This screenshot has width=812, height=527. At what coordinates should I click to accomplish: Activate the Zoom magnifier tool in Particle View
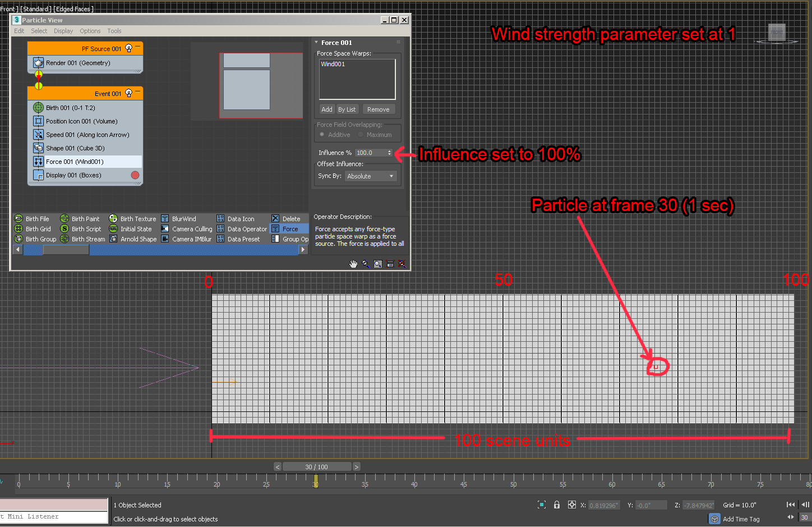[365, 264]
